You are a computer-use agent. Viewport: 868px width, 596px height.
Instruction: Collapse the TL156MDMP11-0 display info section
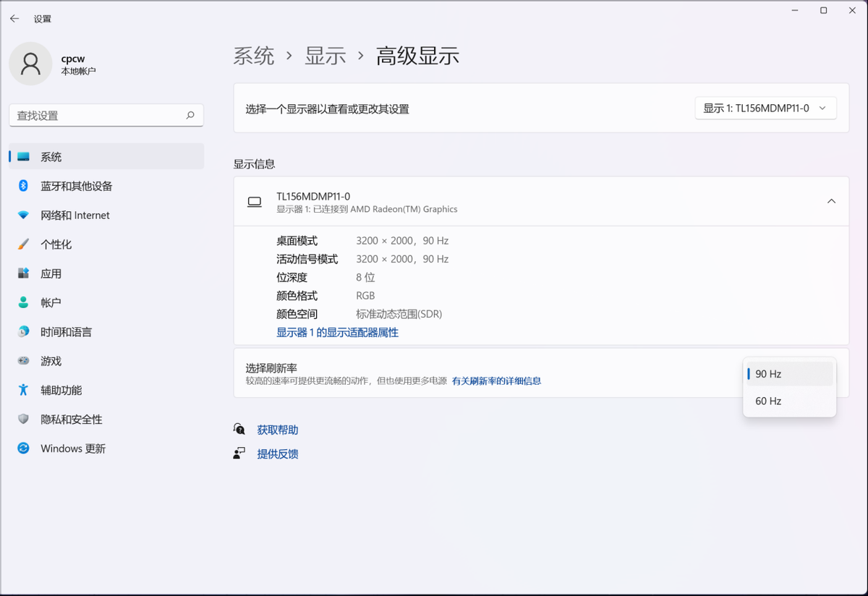tap(831, 202)
